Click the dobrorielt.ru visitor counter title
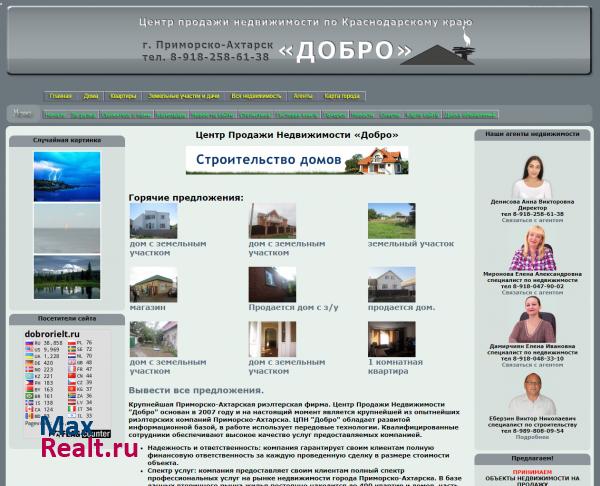 [x=52, y=334]
